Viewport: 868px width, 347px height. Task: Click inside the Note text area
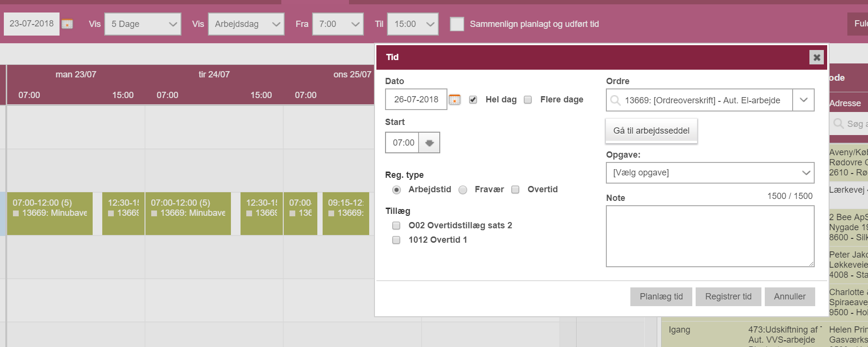(x=710, y=236)
